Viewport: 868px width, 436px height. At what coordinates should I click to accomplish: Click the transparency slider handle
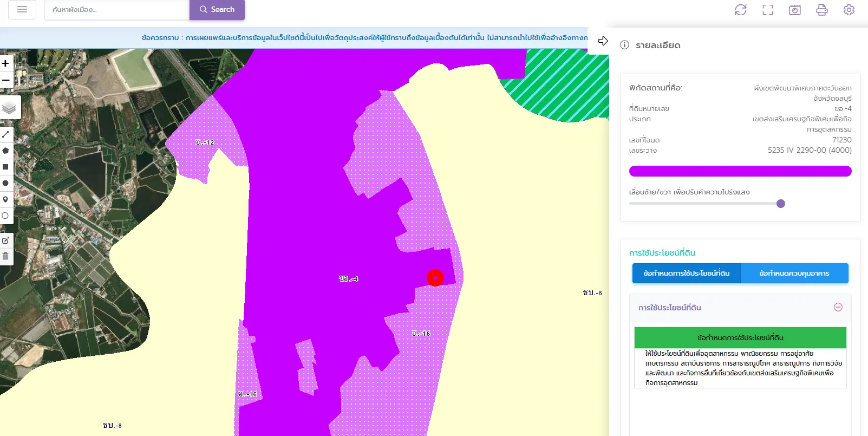[780, 204]
